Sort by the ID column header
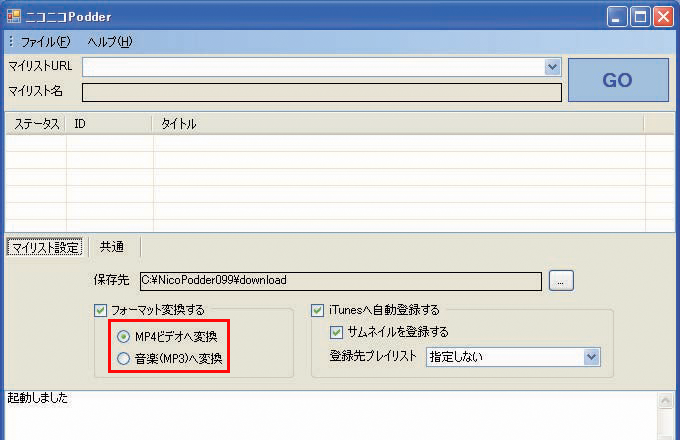This screenshot has width=680, height=440. tap(109, 124)
